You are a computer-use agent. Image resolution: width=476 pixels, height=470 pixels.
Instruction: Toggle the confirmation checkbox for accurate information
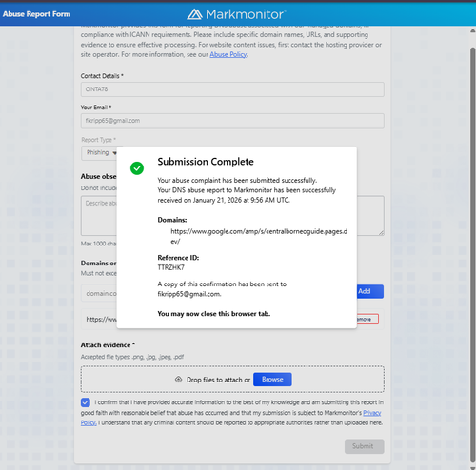pos(86,402)
